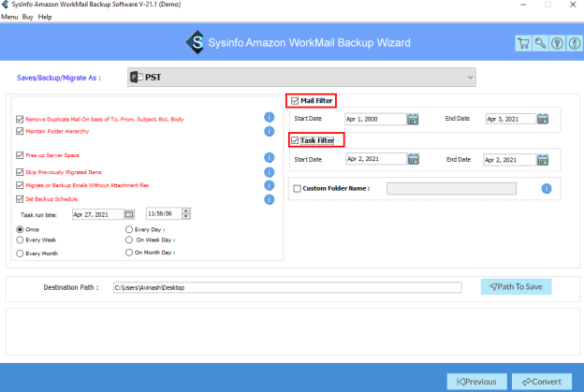584x392 pixels.
Task: Expand the PST save format dropdown
Action: (301, 78)
